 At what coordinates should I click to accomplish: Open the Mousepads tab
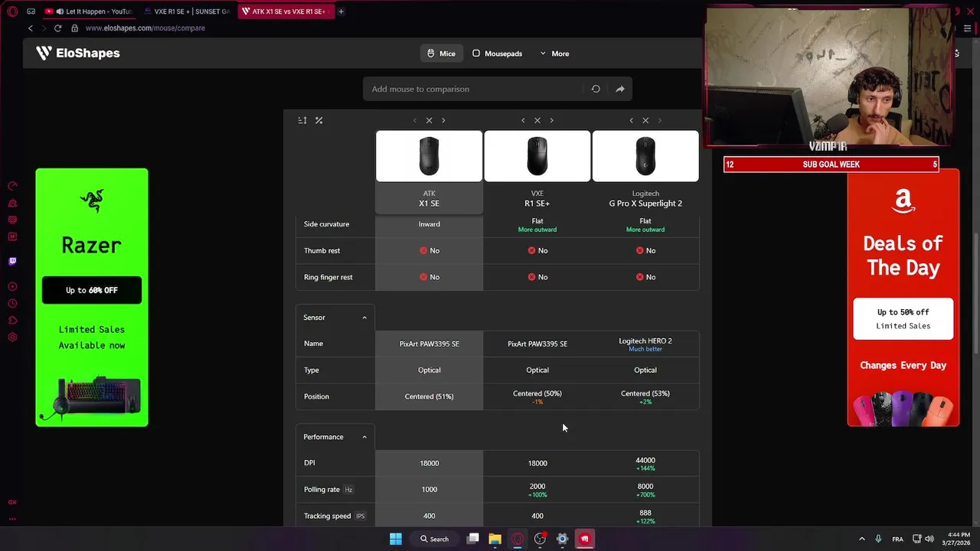[x=497, y=54]
